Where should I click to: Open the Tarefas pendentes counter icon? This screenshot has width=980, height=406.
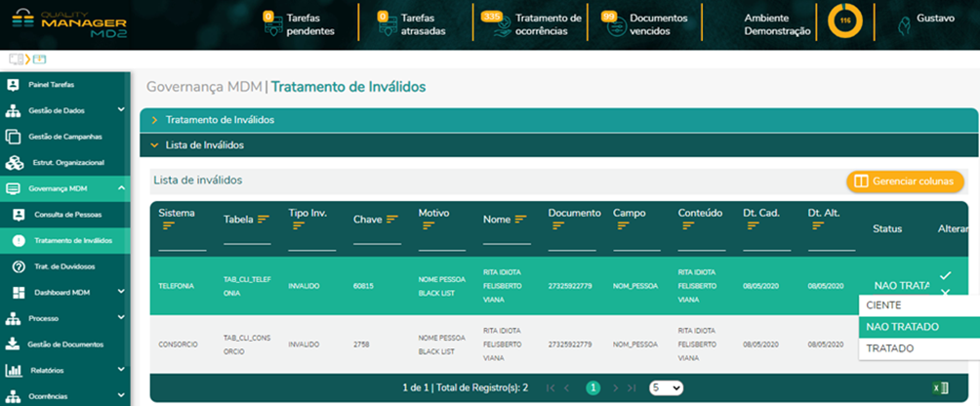tap(272, 23)
